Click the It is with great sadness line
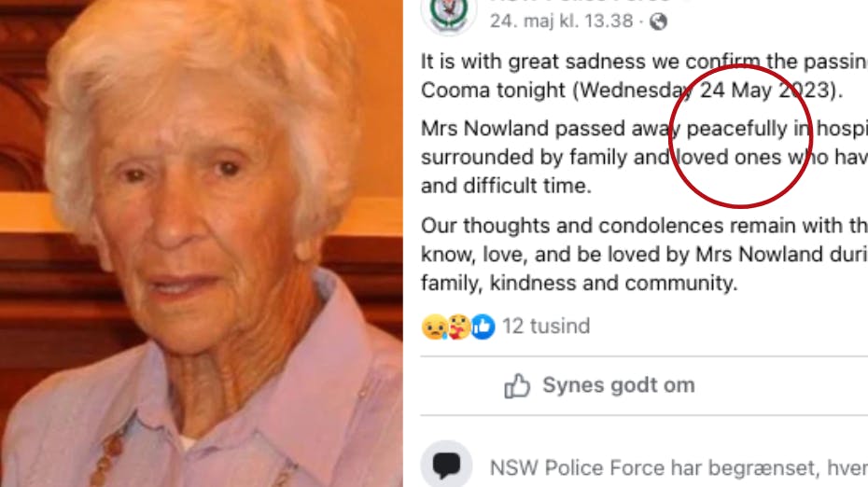Viewport: 868px width, 487px height. 644,62
